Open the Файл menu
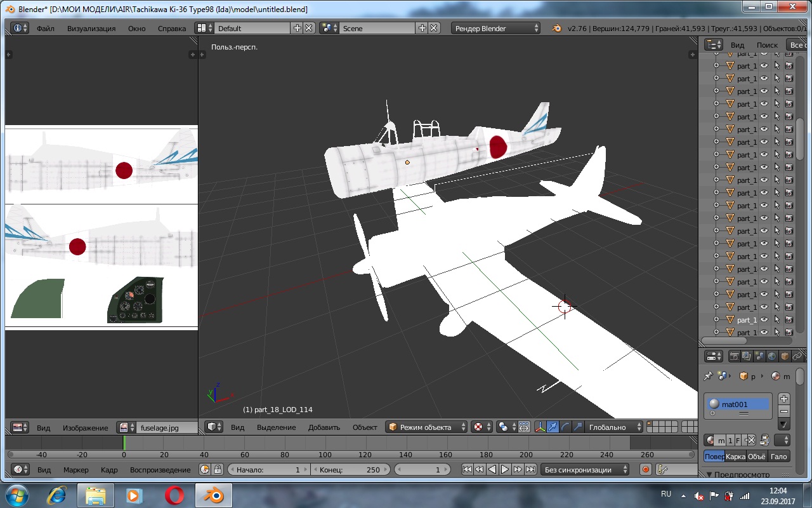Viewport: 812px width, 508px height. tap(45, 29)
